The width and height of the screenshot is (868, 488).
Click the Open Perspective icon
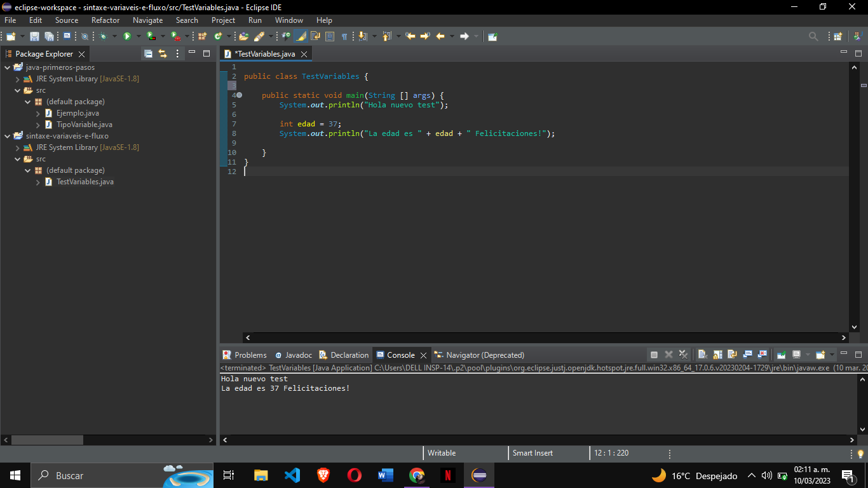pos(837,36)
